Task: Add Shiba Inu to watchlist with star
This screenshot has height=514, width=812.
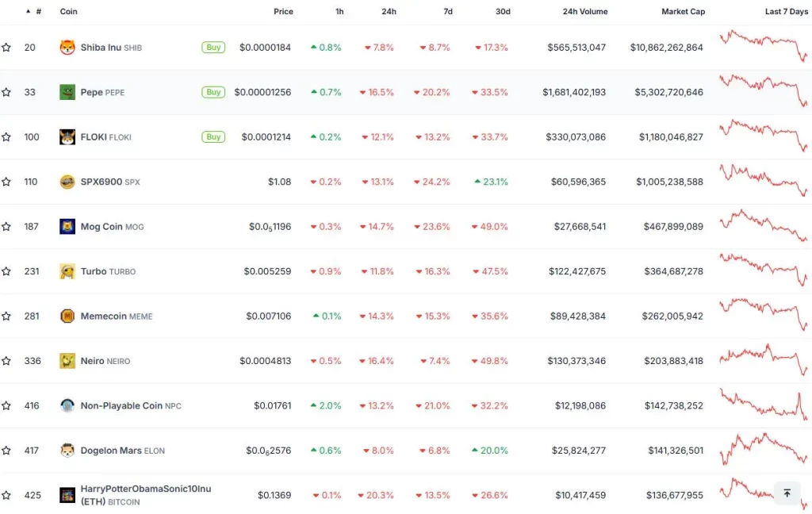Action: pyautogui.click(x=6, y=48)
